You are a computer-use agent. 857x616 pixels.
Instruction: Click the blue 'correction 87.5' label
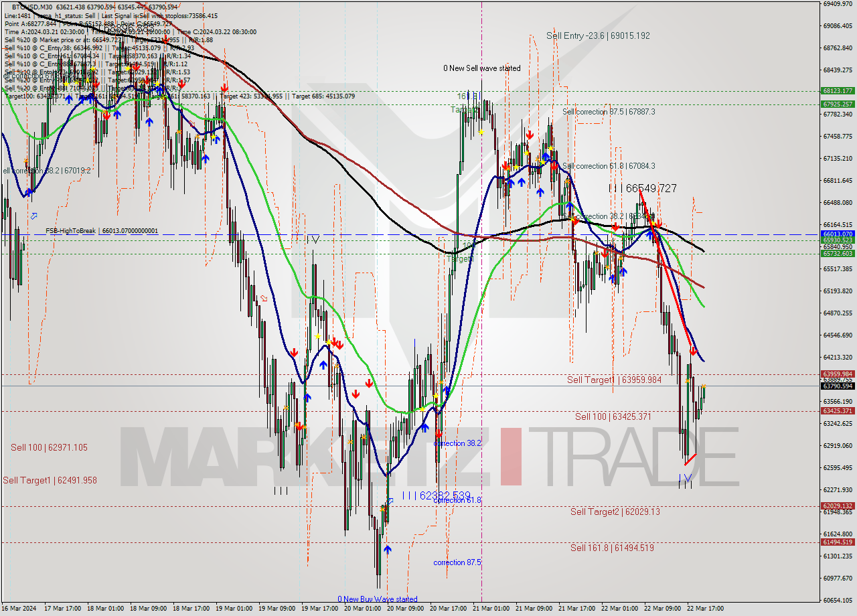[x=457, y=562]
